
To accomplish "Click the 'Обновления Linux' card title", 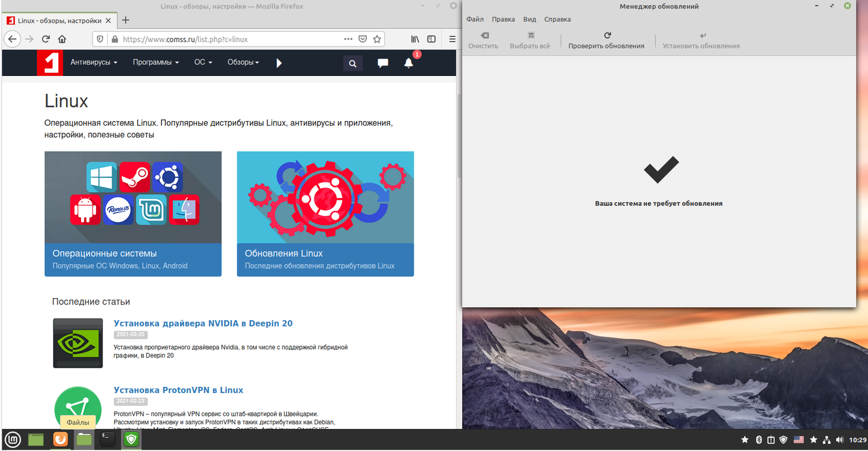I will [284, 254].
